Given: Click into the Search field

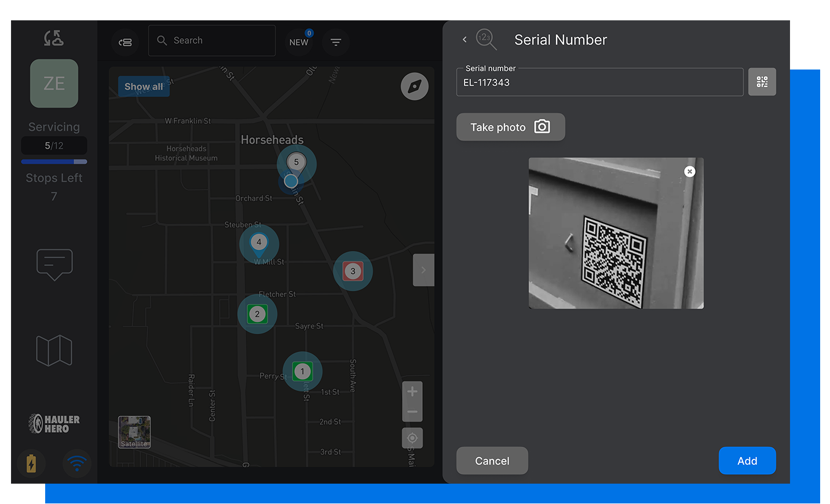Looking at the screenshot, I should tap(212, 41).
